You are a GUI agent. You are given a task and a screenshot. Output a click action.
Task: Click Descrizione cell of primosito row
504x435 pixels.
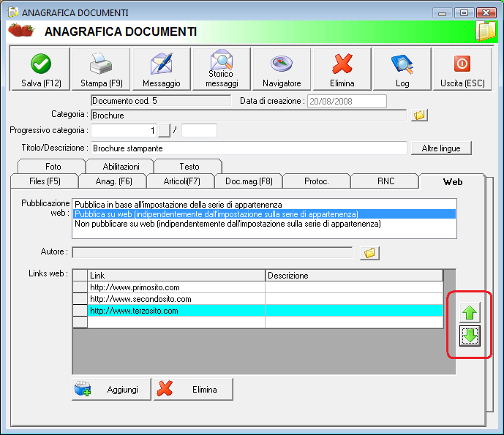point(354,287)
